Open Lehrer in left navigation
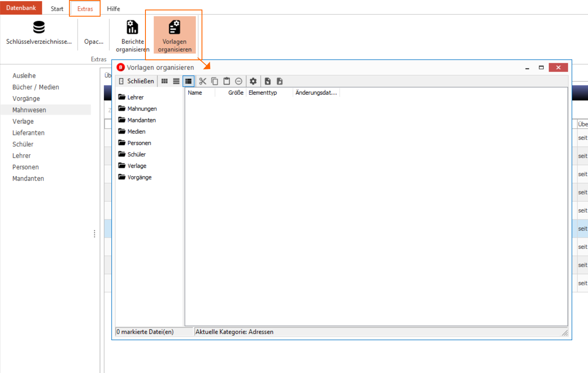Viewport: 588px width, 373px height. pyautogui.click(x=22, y=156)
